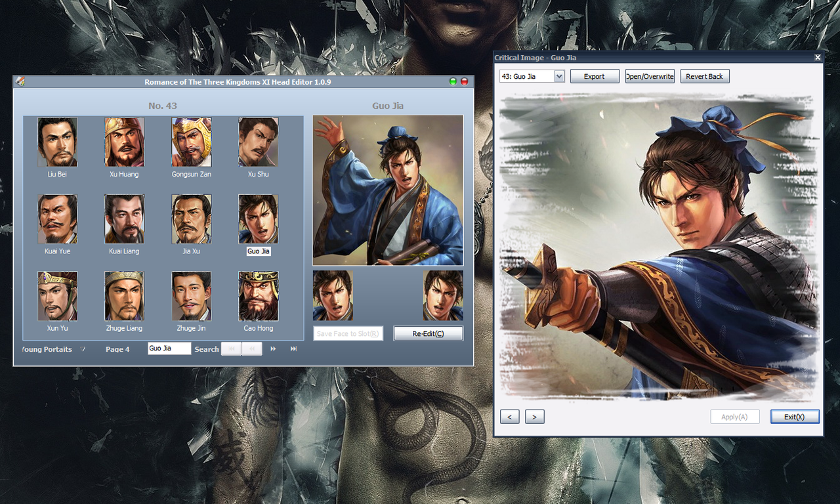Jump to last page of portraits

[x=293, y=349]
